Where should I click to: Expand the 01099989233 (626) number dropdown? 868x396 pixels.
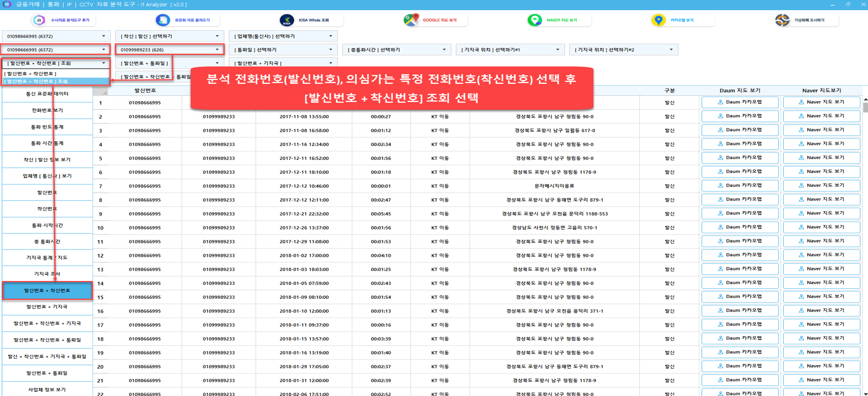(169, 50)
